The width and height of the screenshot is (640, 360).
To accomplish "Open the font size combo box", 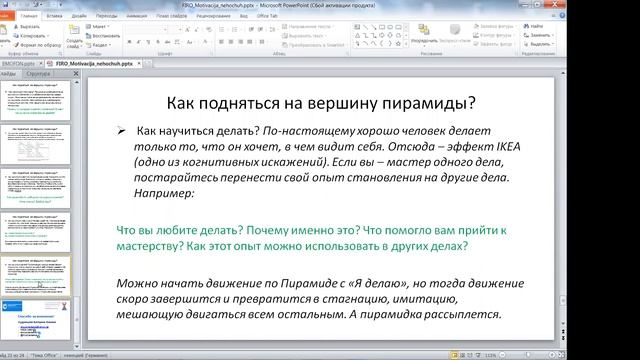I will point(176,29).
